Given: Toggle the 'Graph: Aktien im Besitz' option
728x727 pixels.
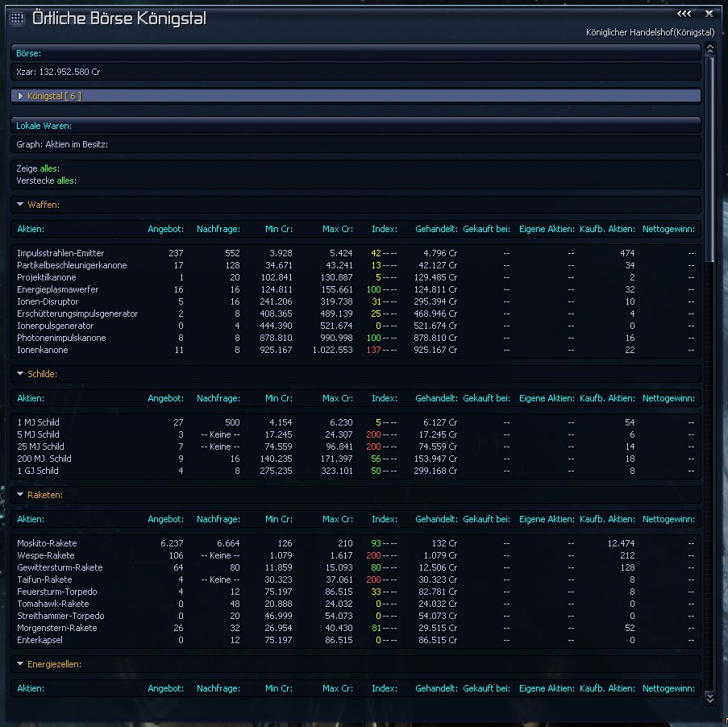Looking at the screenshot, I should (x=62, y=144).
